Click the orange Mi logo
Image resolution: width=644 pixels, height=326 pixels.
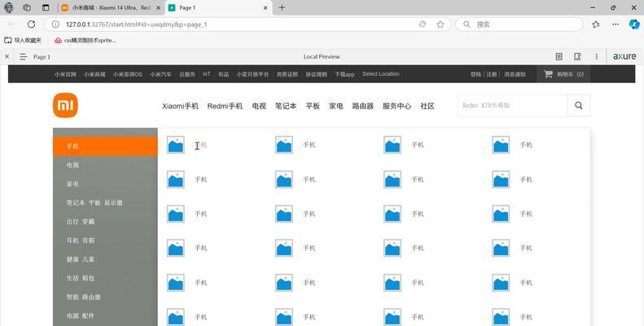coord(65,105)
